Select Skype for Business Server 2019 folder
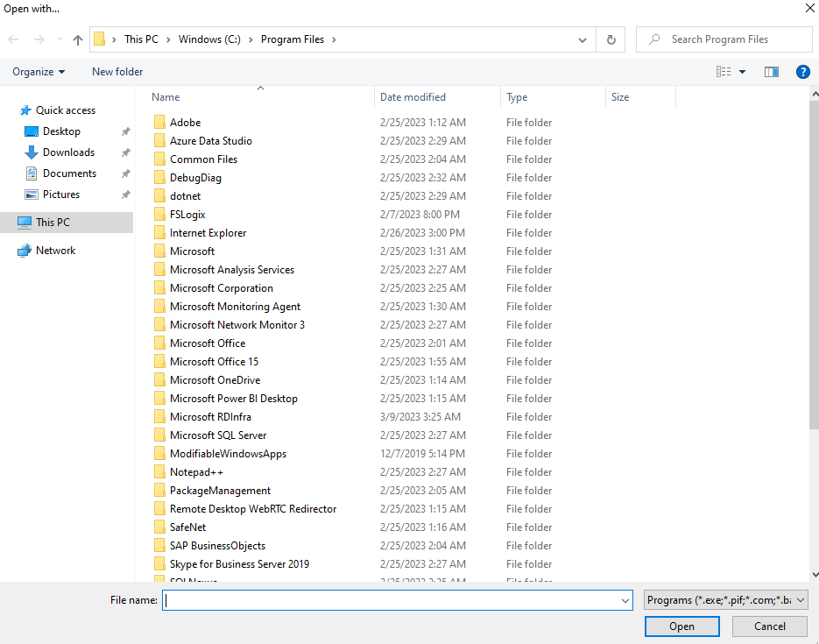The width and height of the screenshot is (819, 644). click(239, 564)
